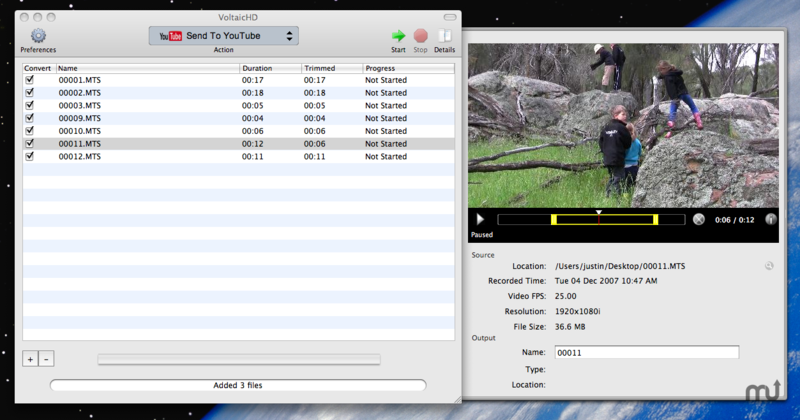The width and height of the screenshot is (800, 420).
Task: Play the paused video preview
Action: 480,219
